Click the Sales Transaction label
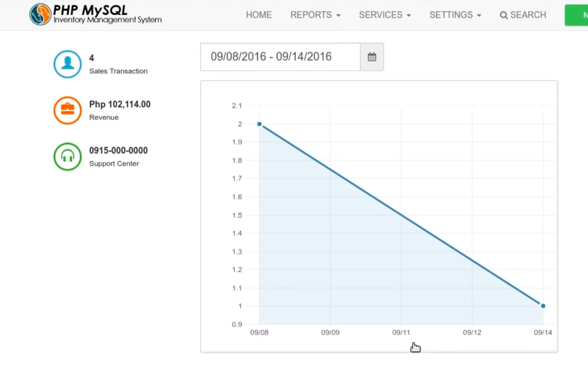This screenshot has width=588, height=392. [x=118, y=71]
